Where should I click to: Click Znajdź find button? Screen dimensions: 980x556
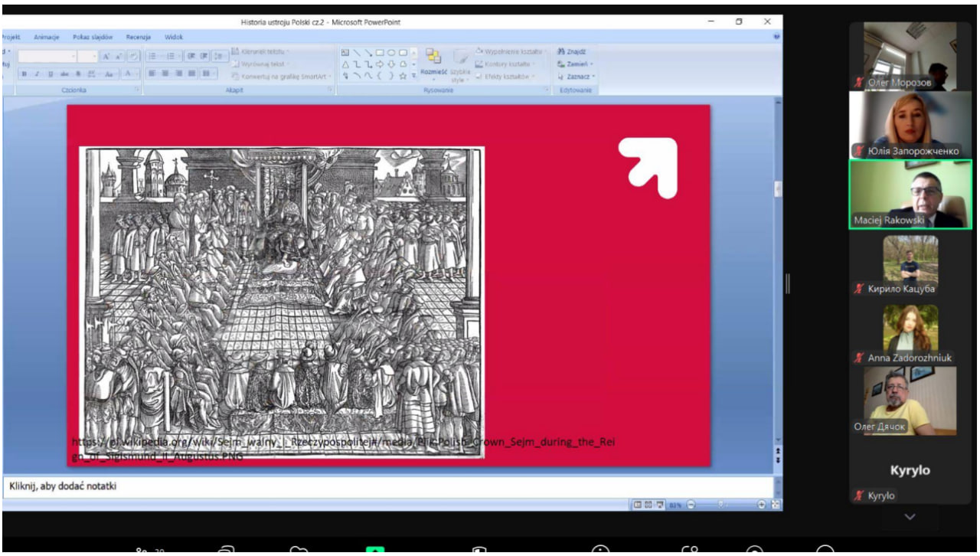click(571, 51)
